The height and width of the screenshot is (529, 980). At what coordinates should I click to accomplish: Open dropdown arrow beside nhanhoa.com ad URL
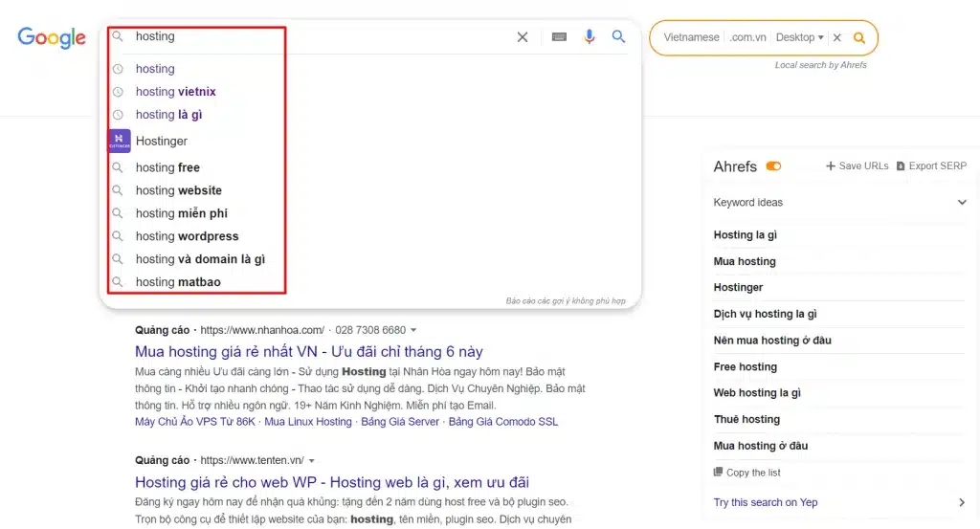click(x=413, y=330)
